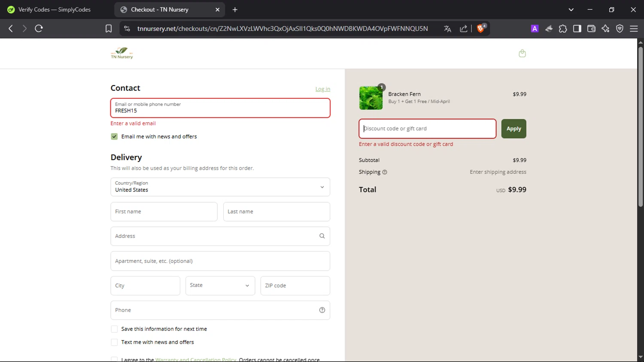Click the TN Nursery logo
Viewport: 644px width, 362px height.
click(122, 53)
